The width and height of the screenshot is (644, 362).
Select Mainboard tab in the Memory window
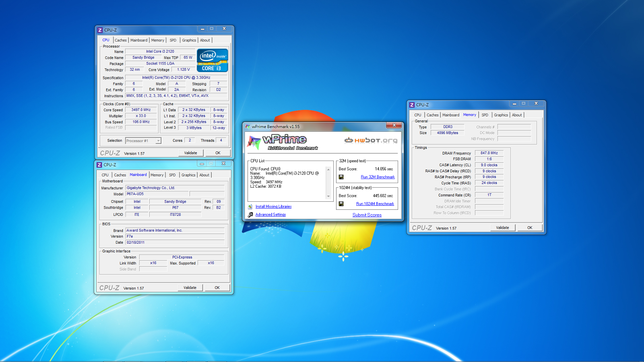point(451,115)
